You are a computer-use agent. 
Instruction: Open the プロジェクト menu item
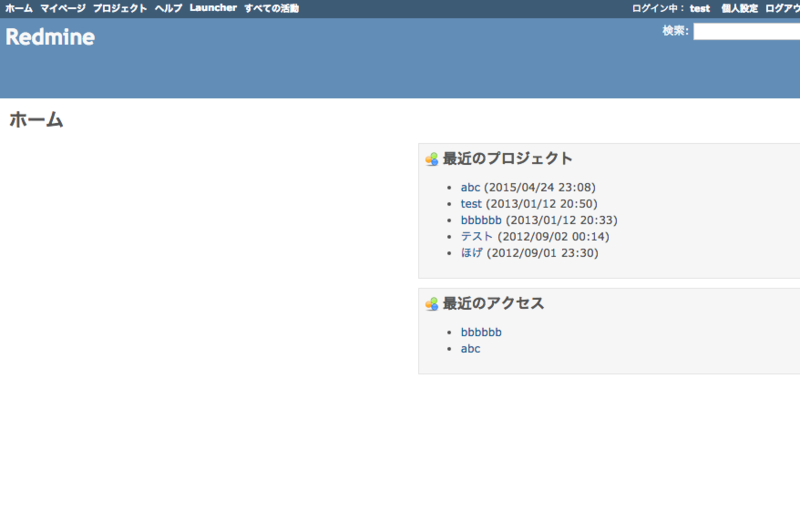[120, 8]
